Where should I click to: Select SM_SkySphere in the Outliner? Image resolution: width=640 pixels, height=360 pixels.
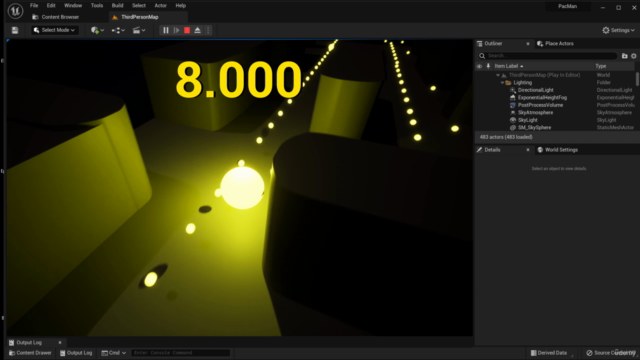(534, 128)
